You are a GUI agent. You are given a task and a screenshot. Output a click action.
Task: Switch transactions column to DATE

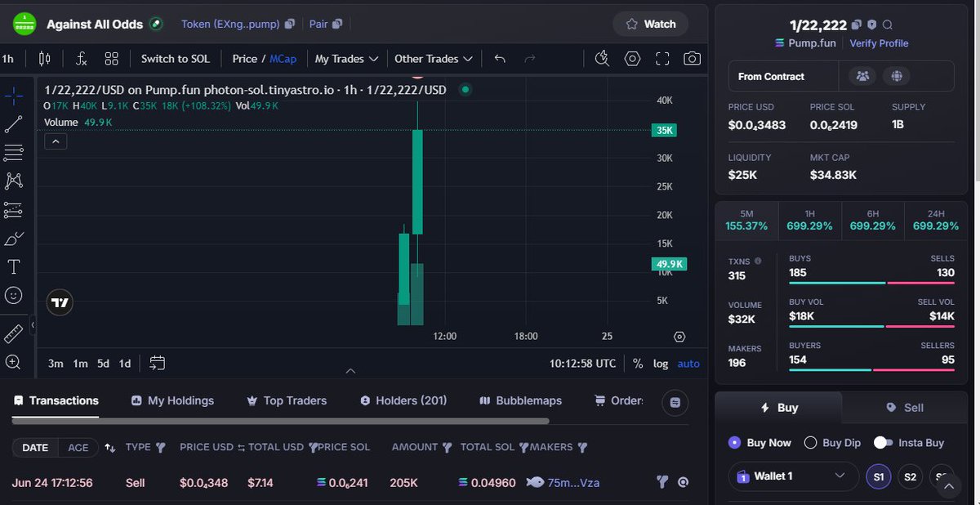35,448
